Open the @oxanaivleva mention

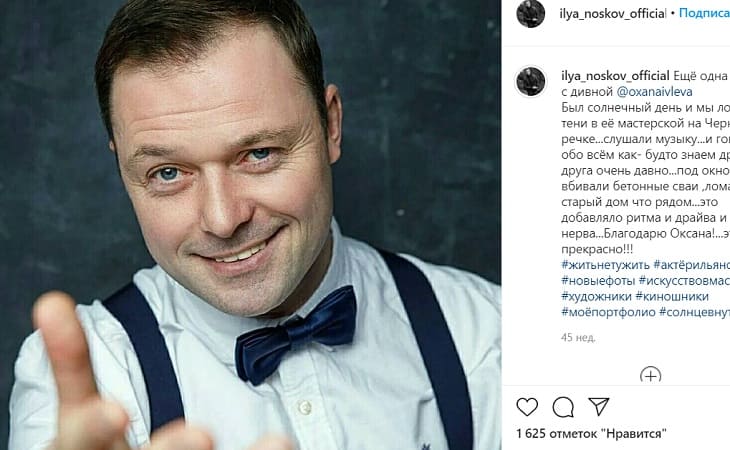point(654,92)
